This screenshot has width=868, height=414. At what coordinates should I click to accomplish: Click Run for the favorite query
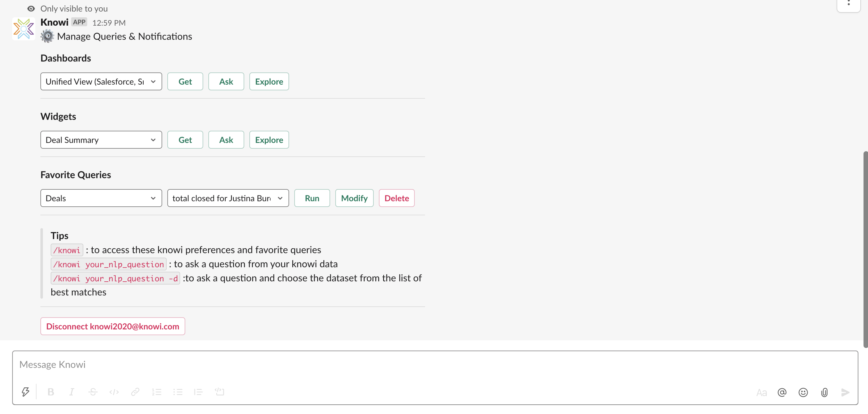pyautogui.click(x=312, y=198)
